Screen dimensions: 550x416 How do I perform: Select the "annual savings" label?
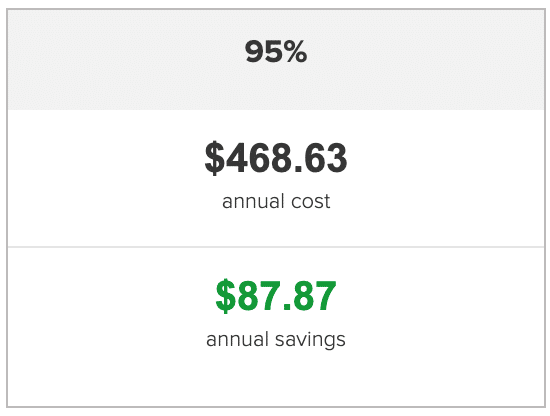(276, 340)
